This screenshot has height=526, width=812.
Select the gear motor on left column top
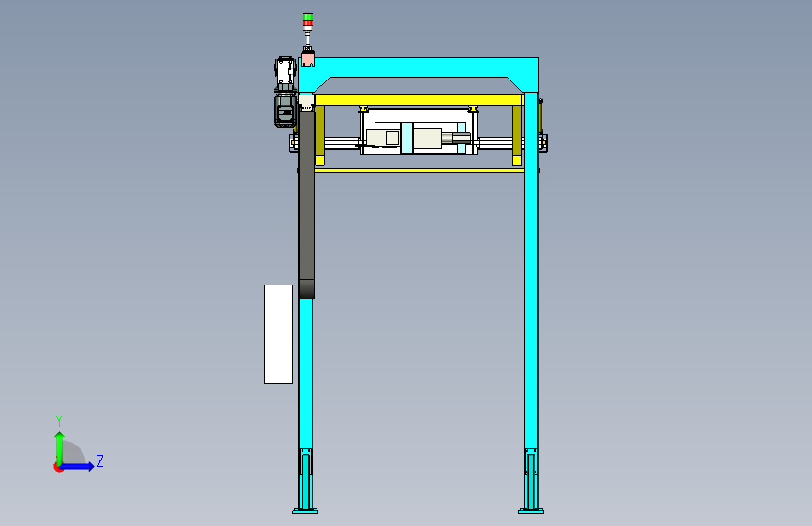pos(285,92)
